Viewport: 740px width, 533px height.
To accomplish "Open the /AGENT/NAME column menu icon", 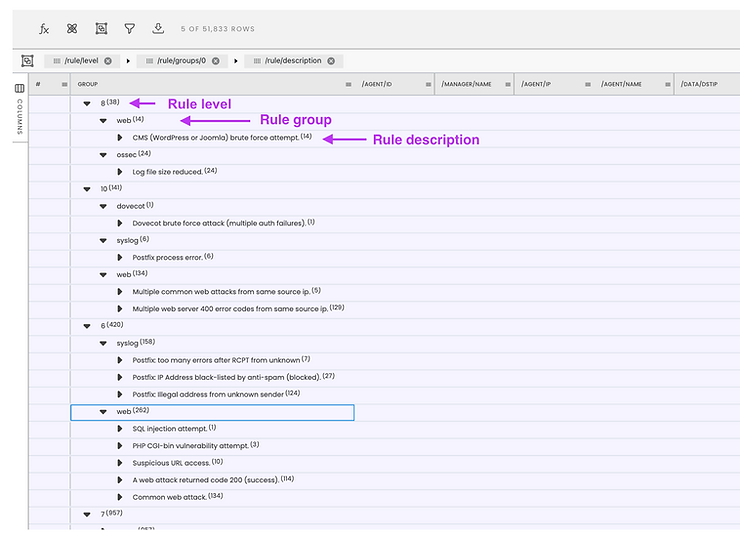I will pos(667,85).
